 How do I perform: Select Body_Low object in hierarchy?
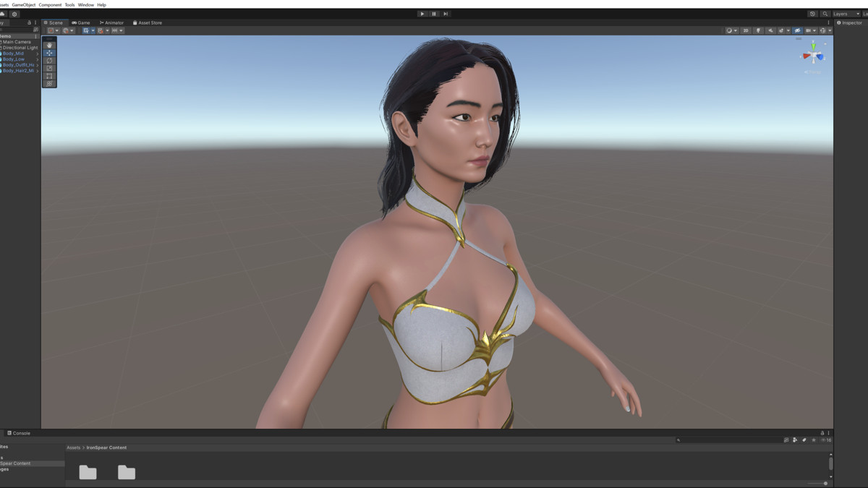click(13, 59)
